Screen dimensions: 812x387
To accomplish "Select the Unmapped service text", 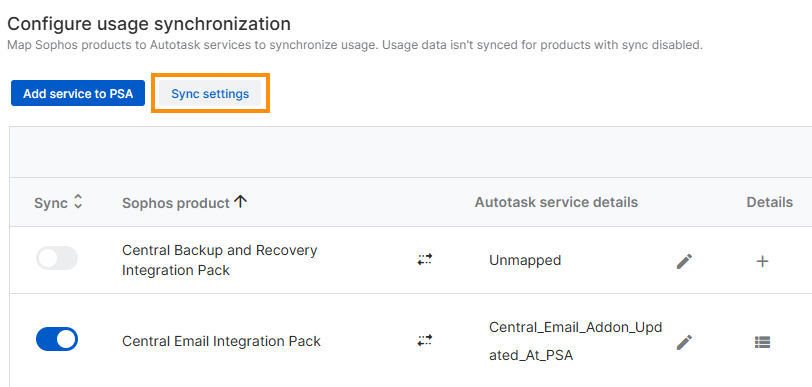I will tap(525, 260).
